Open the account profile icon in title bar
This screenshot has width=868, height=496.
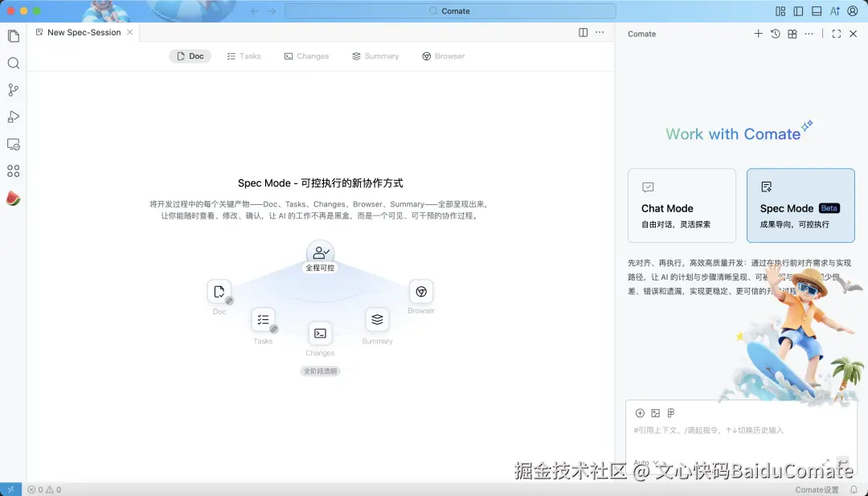[853, 11]
